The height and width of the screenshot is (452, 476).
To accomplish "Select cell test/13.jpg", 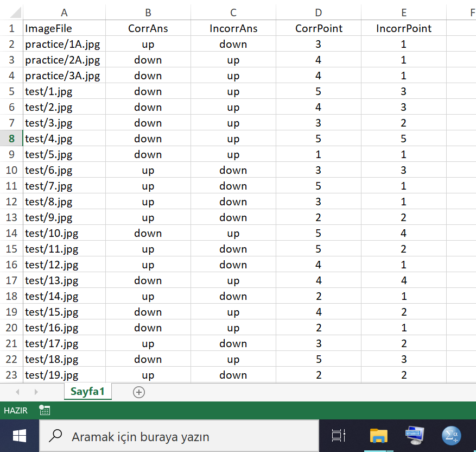I will click(x=64, y=280).
